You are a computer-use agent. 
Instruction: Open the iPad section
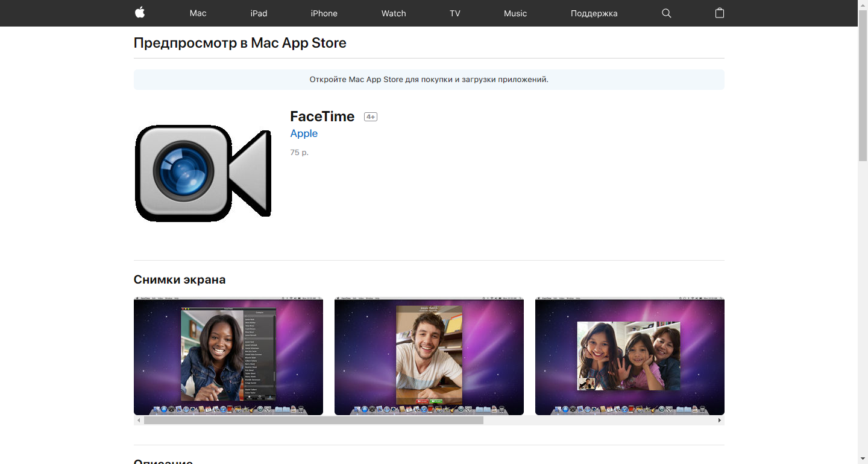(259, 13)
